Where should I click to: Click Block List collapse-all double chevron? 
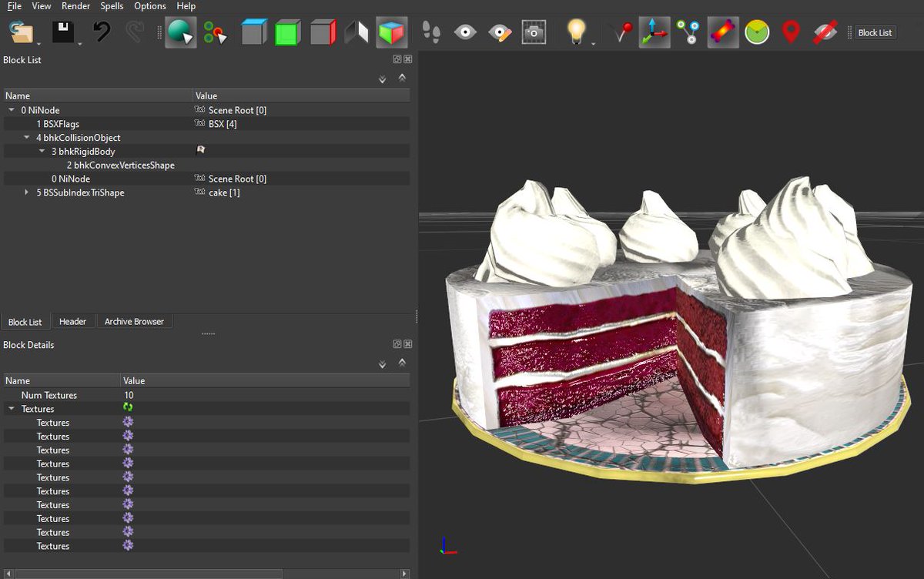click(x=401, y=78)
